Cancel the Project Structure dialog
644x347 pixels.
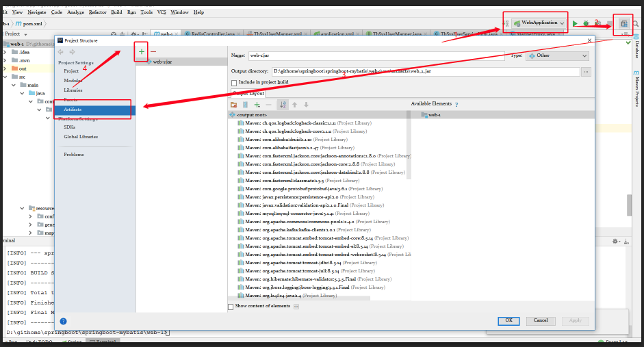click(x=541, y=321)
